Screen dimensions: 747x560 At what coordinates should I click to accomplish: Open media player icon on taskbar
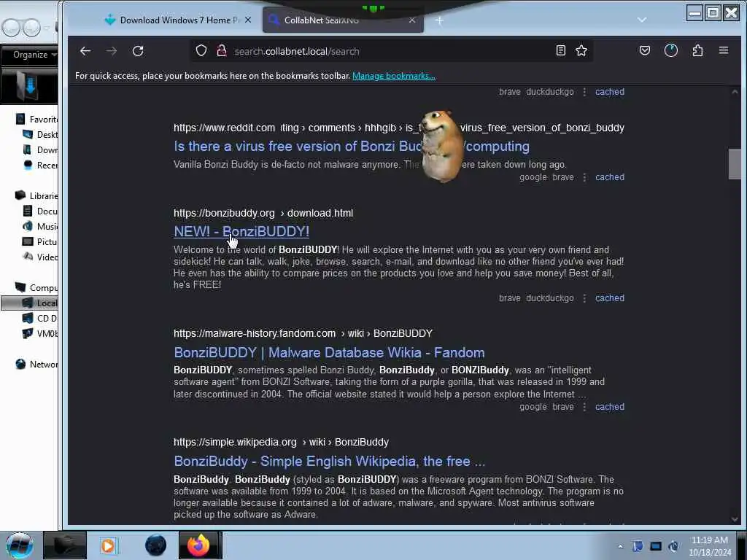[x=108, y=545]
